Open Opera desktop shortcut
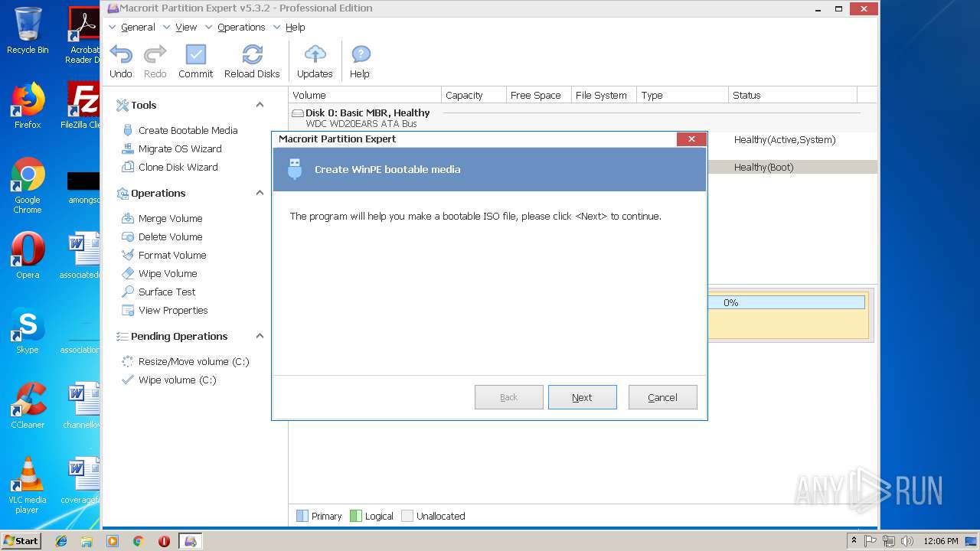Image resolution: width=980 pixels, height=551 pixels. 28,256
